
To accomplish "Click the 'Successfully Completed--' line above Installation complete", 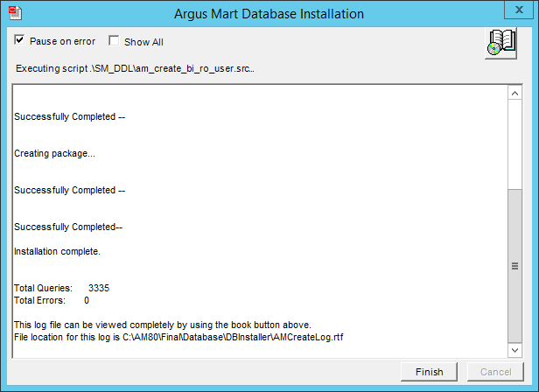I will (68, 227).
